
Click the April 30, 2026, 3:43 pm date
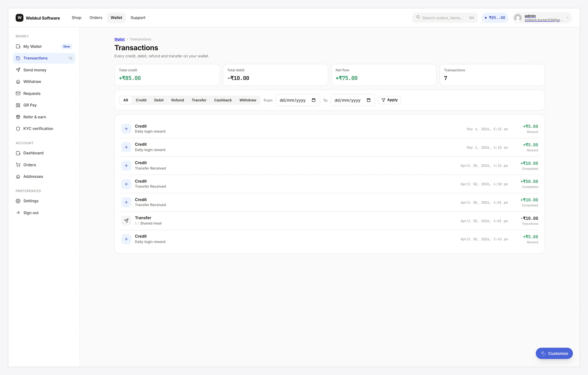tap(484, 239)
